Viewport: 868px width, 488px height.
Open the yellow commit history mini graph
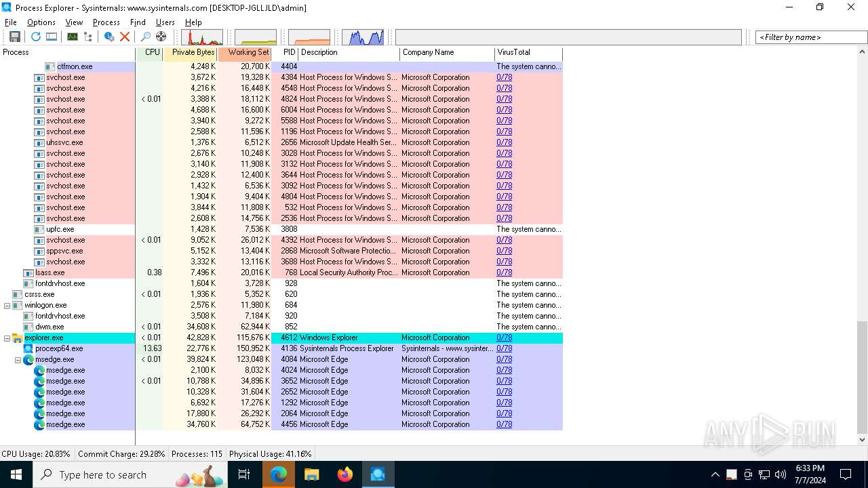coord(256,37)
